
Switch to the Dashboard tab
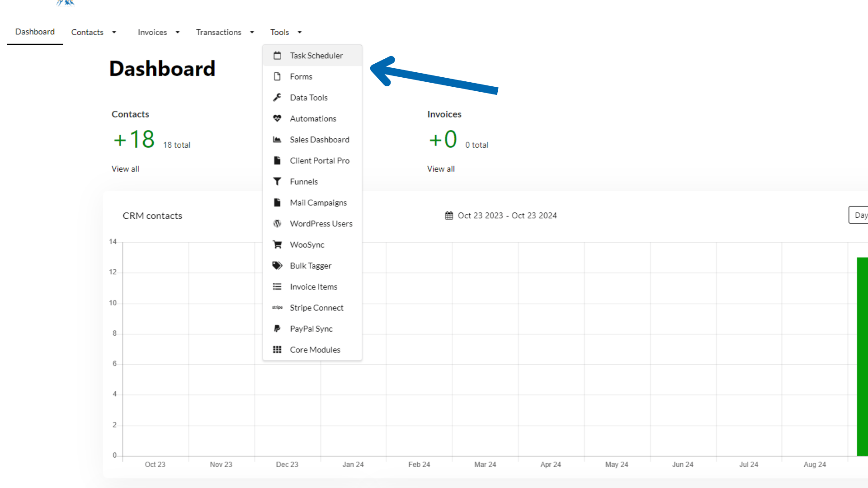[x=35, y=32]
